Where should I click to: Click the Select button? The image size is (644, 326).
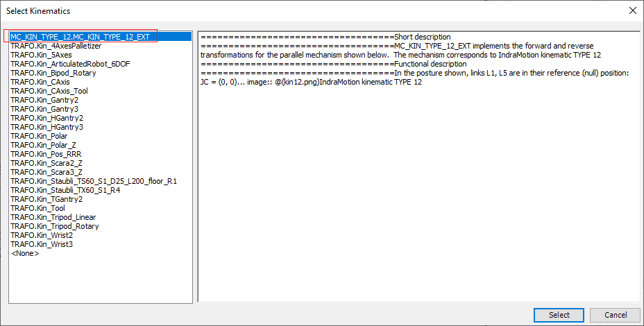tap(559, 315)
